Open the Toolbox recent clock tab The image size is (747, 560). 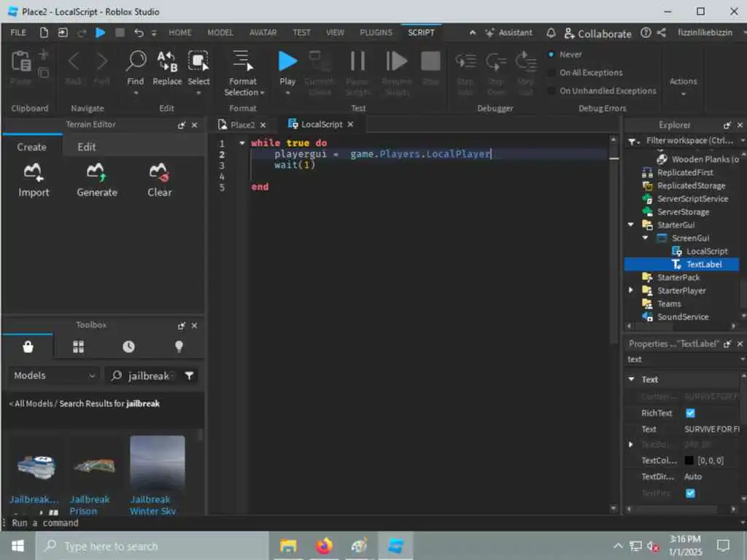coord(128,346)
